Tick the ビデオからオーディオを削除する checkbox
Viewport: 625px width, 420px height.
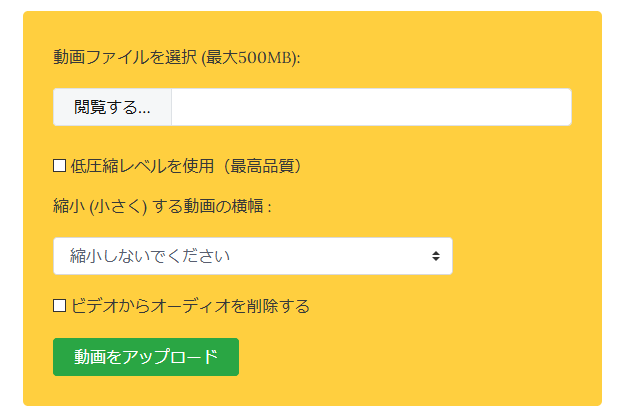tap(60, 305)
